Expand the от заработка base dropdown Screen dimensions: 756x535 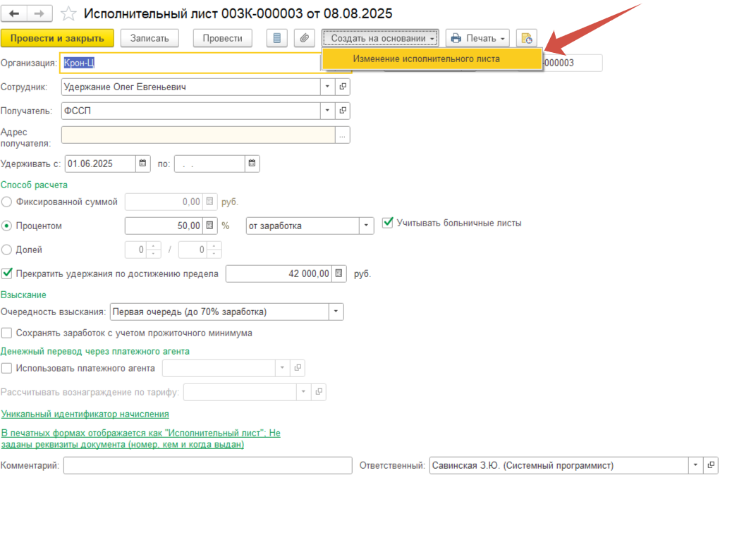pyautogui.click(x=366, y=226)
